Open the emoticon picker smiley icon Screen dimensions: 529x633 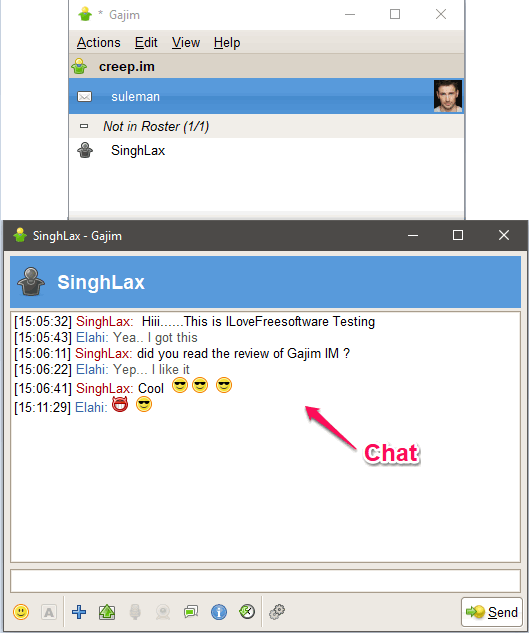(21, 612)
